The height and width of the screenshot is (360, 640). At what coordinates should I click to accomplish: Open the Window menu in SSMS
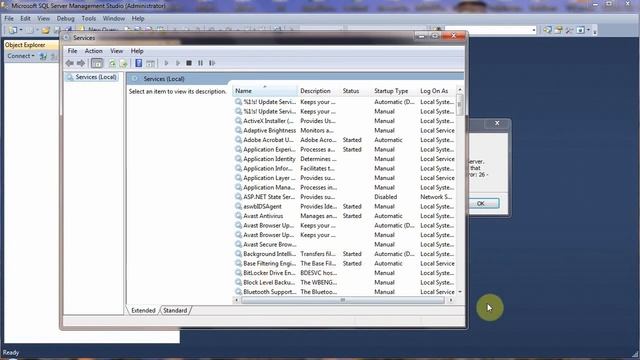point(113,18)
